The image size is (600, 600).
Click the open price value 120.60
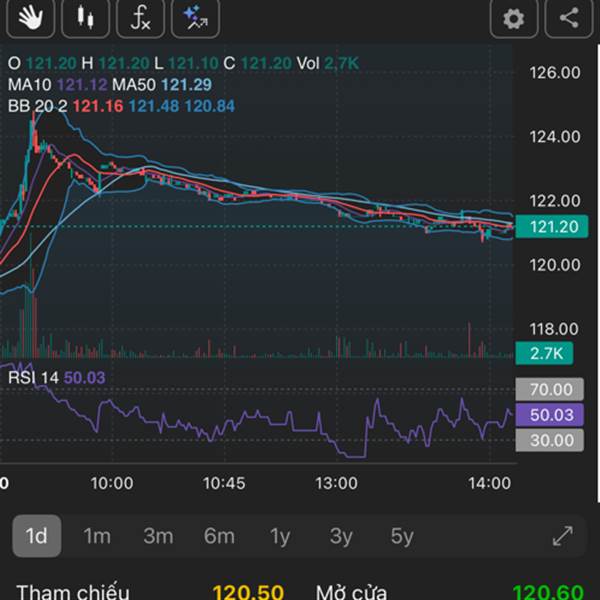(x=548, y=592)
